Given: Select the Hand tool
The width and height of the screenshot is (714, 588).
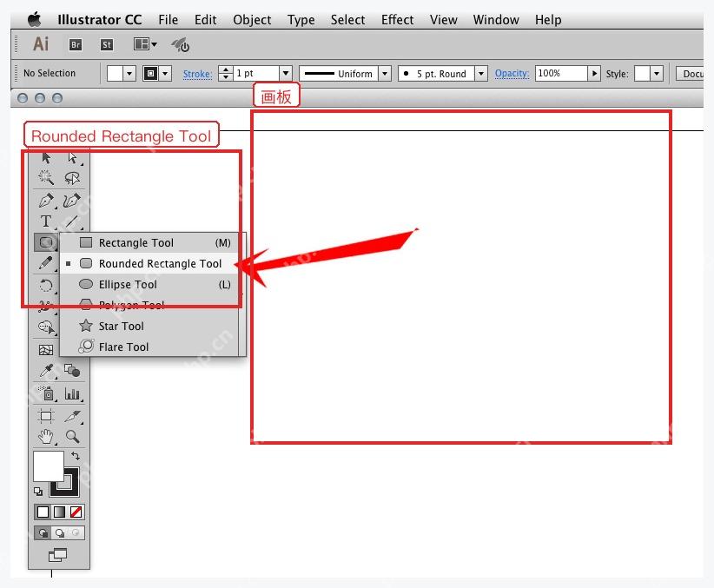Looking at the screenshot, I should [46, 436].
